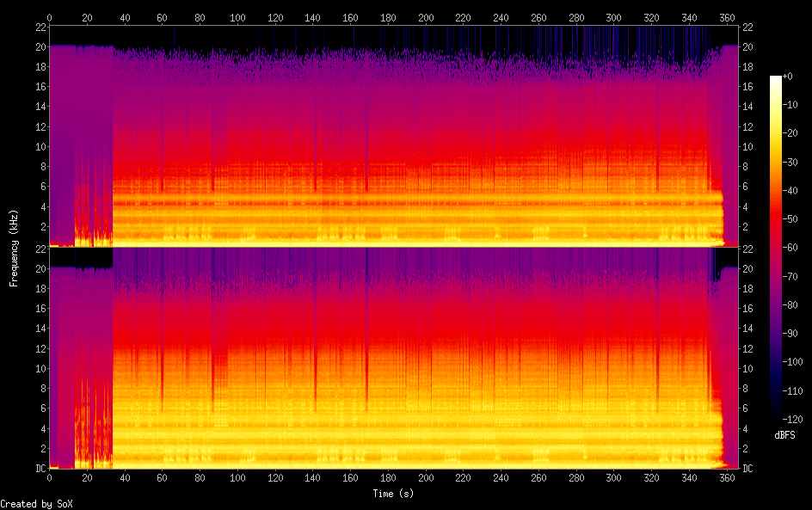812x510 pixels.
Task: Click the '-10' value on the dBFS scale
Action: 790,105
